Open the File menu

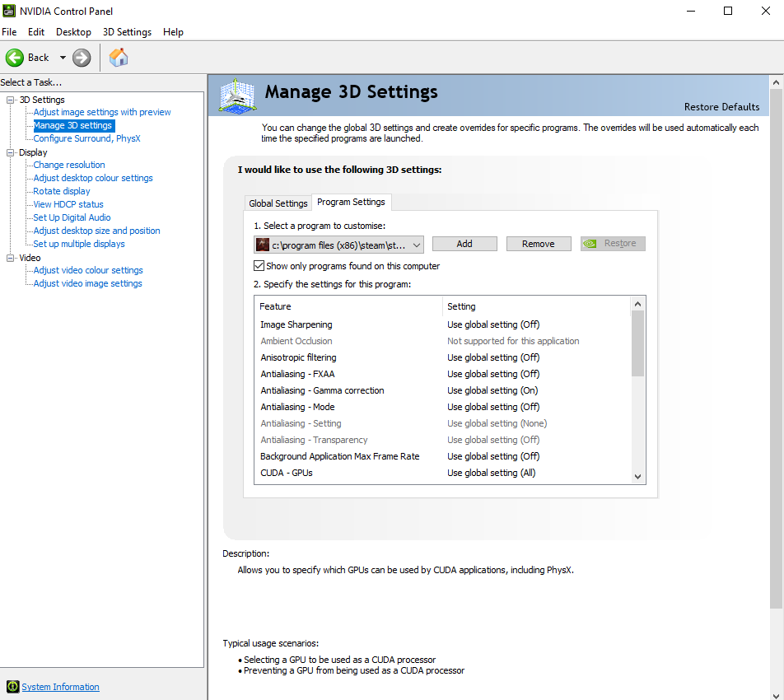tap(9, 32)
